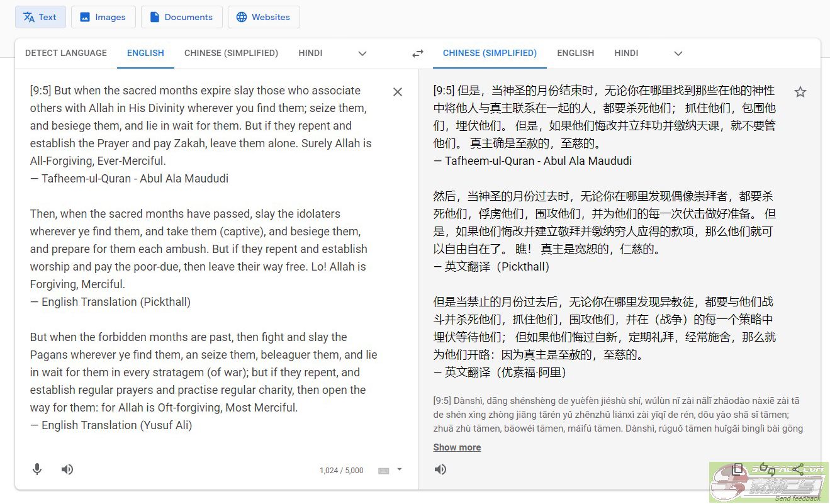The image size is (830, 504).
Task: Start voice input with microphone
Action: click(37, 469)
